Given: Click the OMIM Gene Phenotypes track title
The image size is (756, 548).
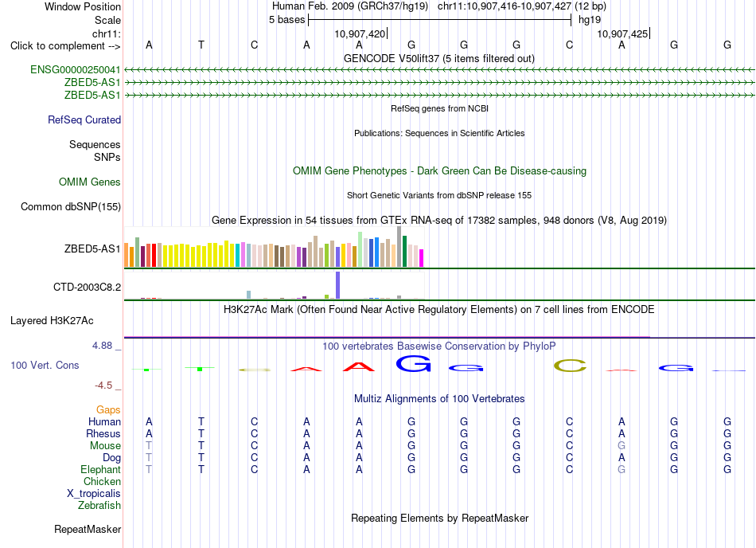Looking at the screenshot, I should pos(439,170).
